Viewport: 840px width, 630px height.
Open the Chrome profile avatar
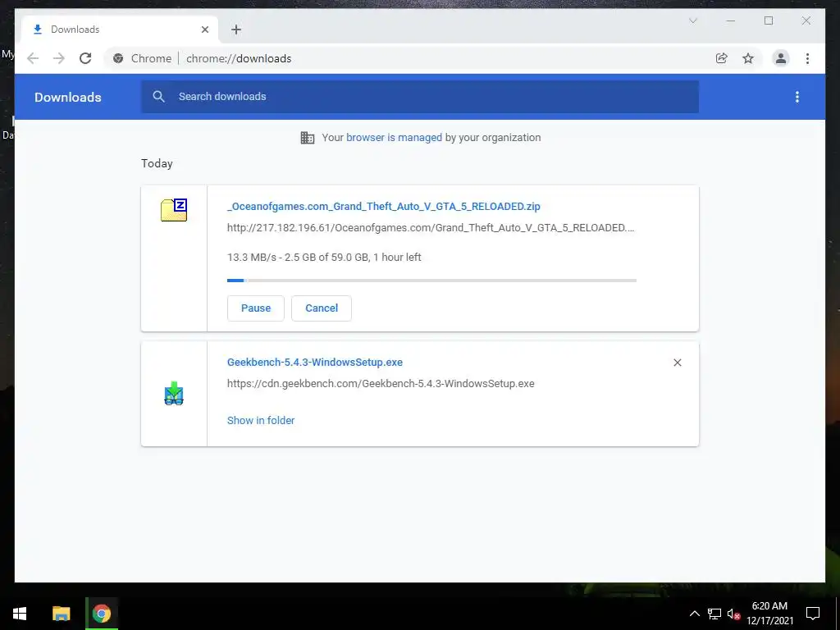click(781, 58)
